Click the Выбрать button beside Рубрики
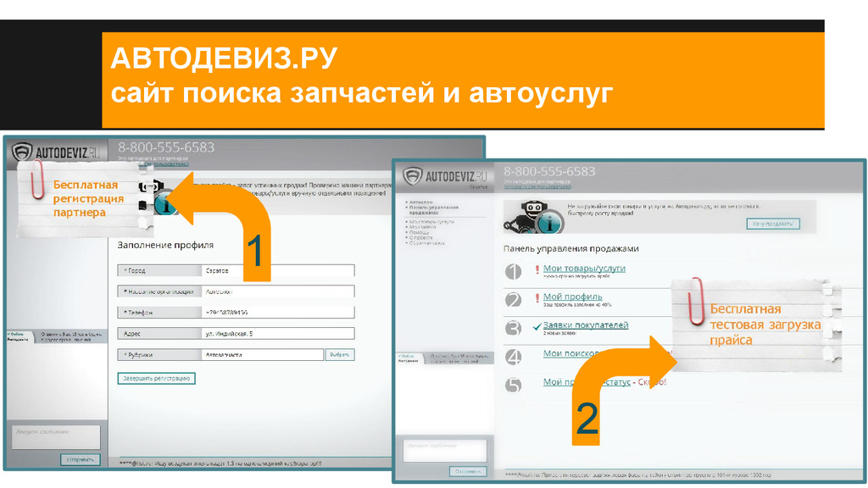Viewport: 868px width, 488px height. pos(339,355)
